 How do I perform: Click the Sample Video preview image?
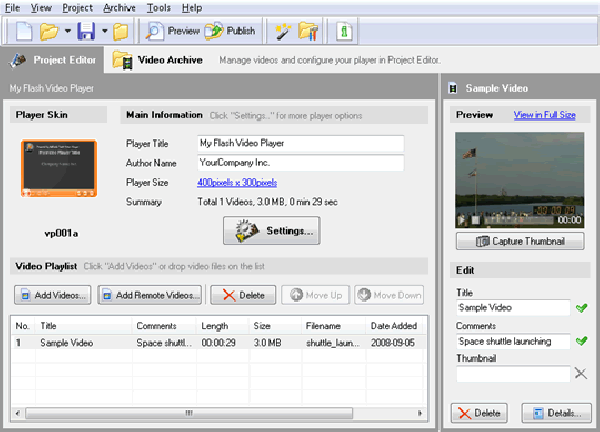[x=520, y=180]
